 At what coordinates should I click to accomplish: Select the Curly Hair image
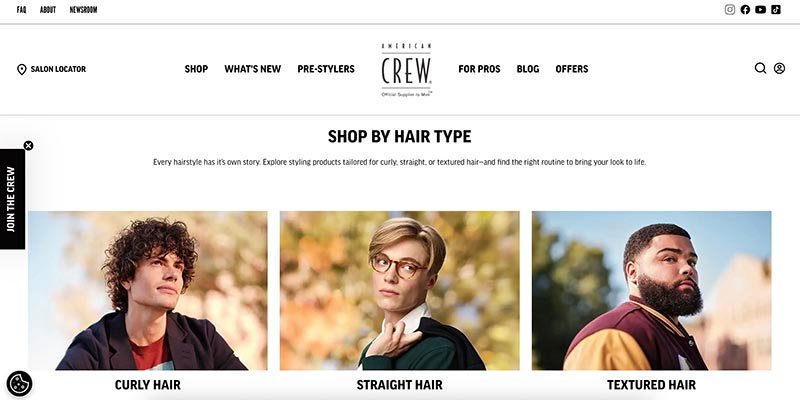click(x=147, y=290)
